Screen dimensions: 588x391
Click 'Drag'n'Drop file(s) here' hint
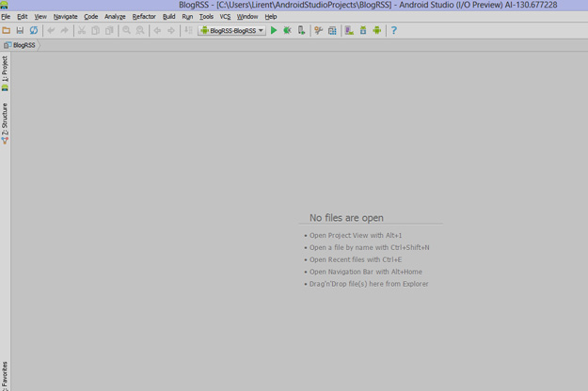pos(368,284)
